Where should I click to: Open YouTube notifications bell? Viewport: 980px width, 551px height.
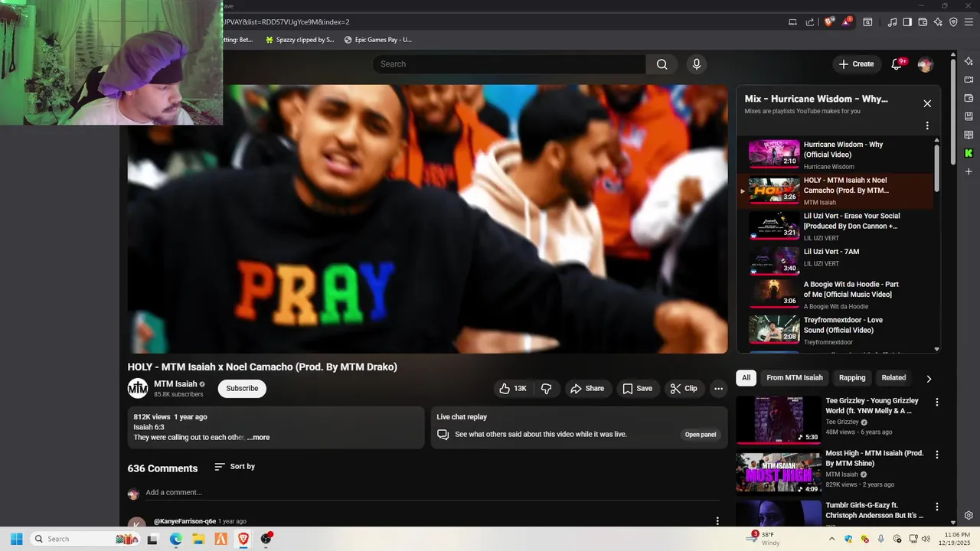pyautogui.click(x=897, y=64)
